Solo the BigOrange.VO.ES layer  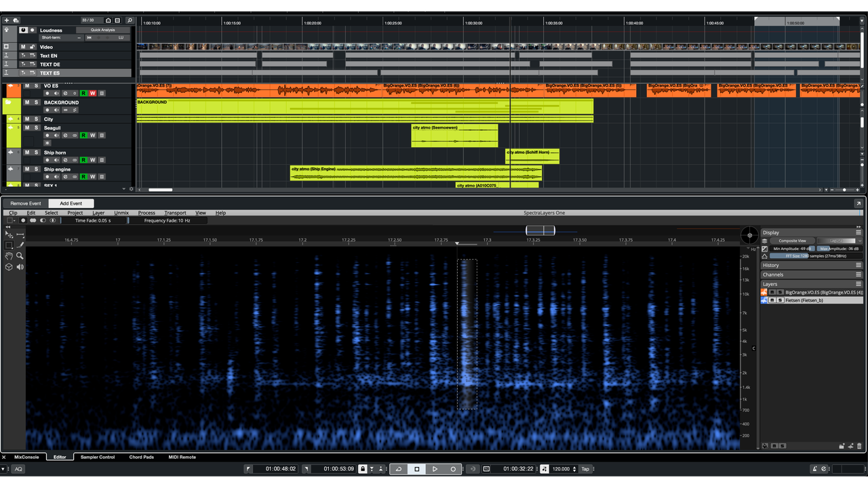click(780, 291)
